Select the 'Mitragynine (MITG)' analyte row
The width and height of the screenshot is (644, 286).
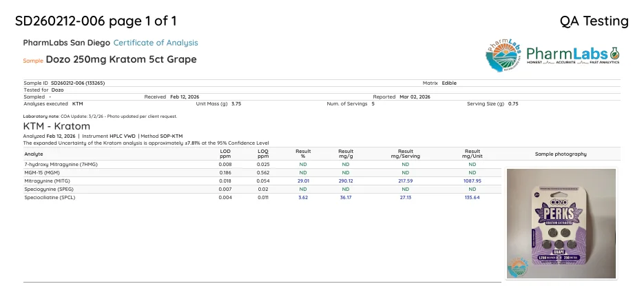(262, 181)
